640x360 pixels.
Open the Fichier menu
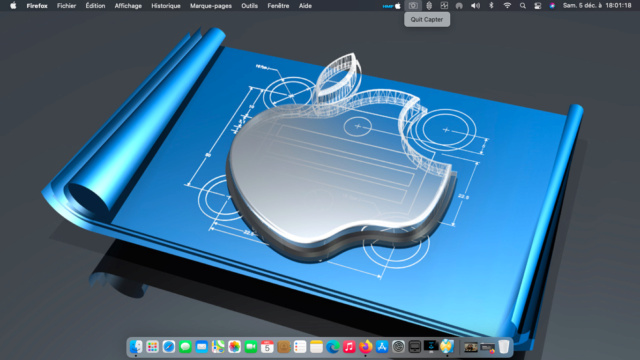click(x=66, y=6)
